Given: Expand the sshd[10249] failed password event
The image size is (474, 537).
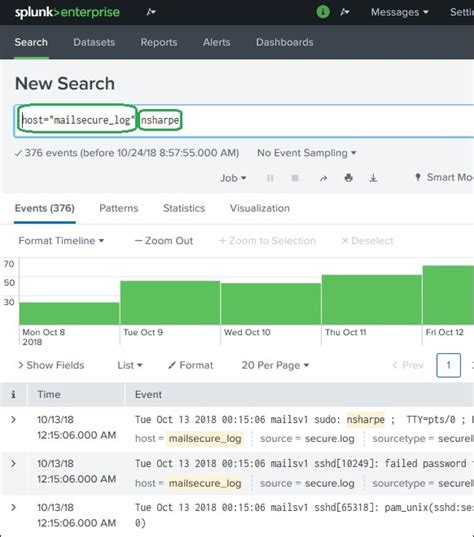Looking at the screenshot, I should [13, 463].
